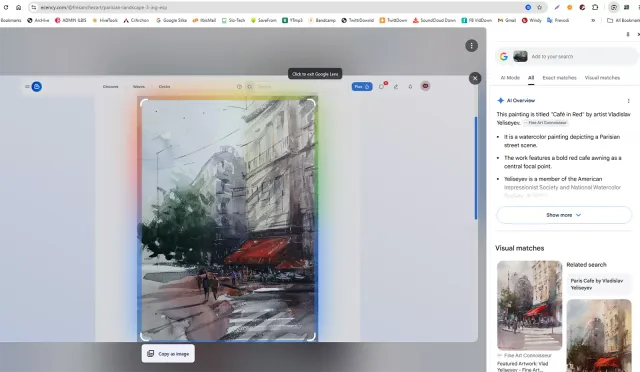
Task: Open the SoundCloud Down bookmark
Action: coord(434,20)
